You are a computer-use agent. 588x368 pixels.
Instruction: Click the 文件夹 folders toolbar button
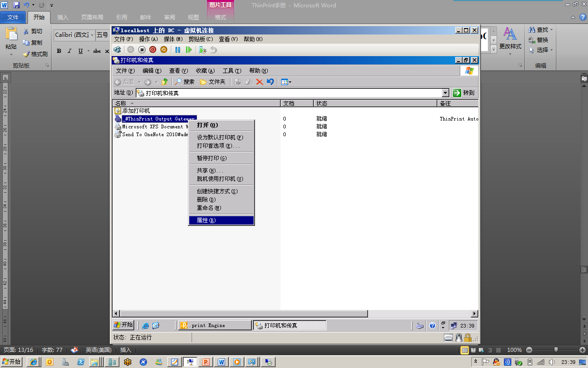(213, 82)
